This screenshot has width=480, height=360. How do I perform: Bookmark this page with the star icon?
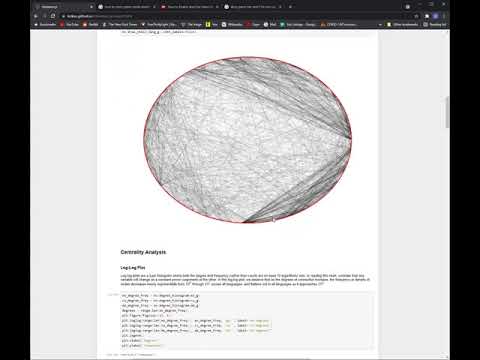(416, 16)
